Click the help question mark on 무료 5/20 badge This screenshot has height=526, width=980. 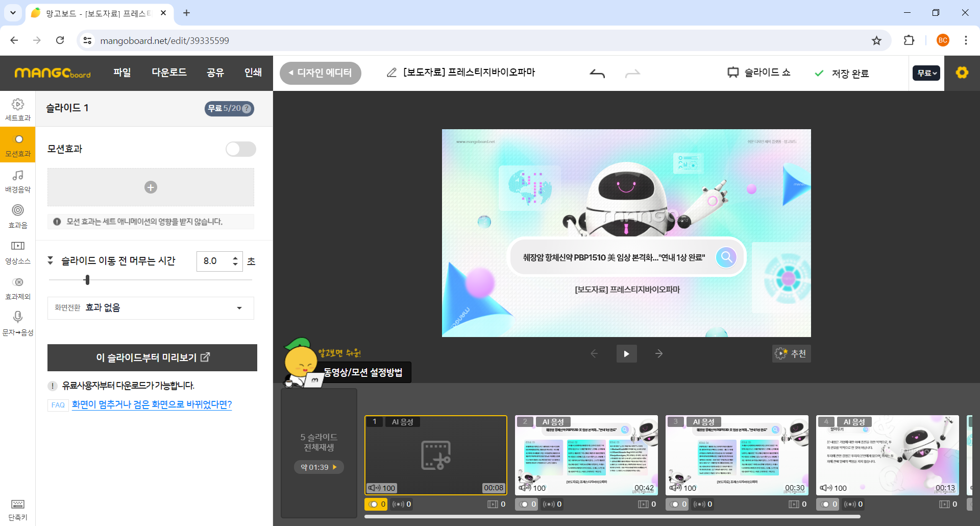click(247, 108)
